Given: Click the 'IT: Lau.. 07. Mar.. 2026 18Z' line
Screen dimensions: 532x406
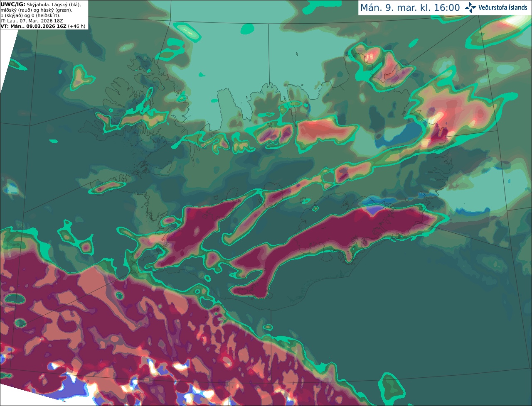Looking at the screenshot, I should 32,21.
